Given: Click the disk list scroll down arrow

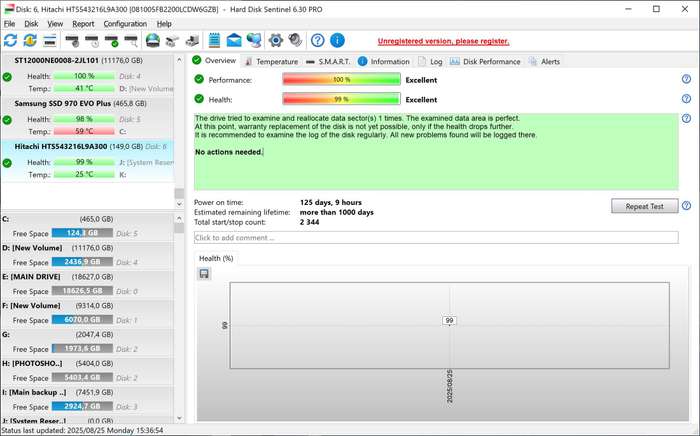Looking at the screenshot, I should (x=179, y=204).
